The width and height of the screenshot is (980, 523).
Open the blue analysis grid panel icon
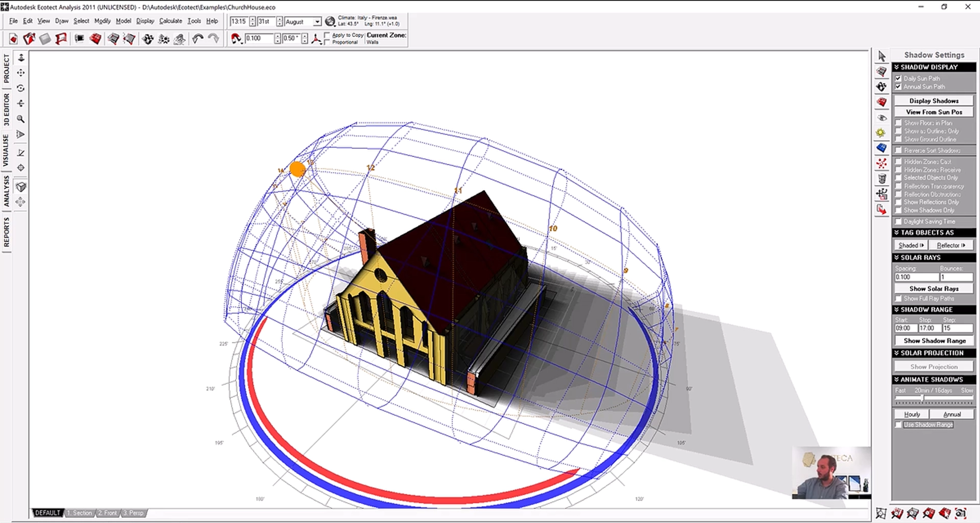click(881, 148)
